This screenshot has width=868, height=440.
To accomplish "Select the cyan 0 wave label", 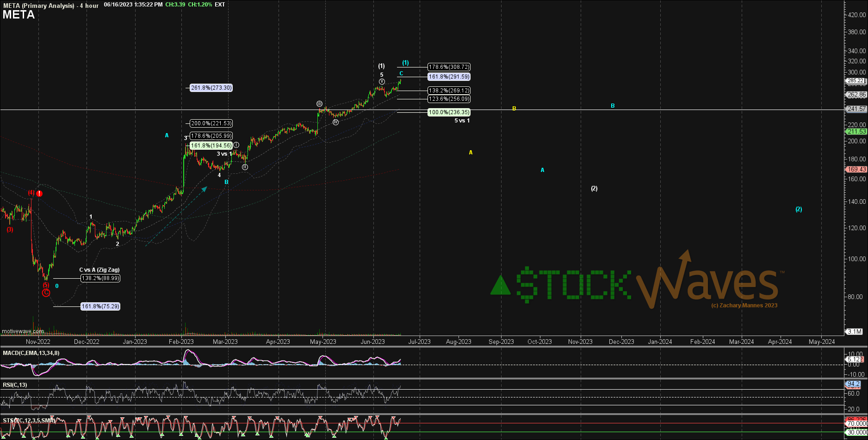I will tap(57, 286).
